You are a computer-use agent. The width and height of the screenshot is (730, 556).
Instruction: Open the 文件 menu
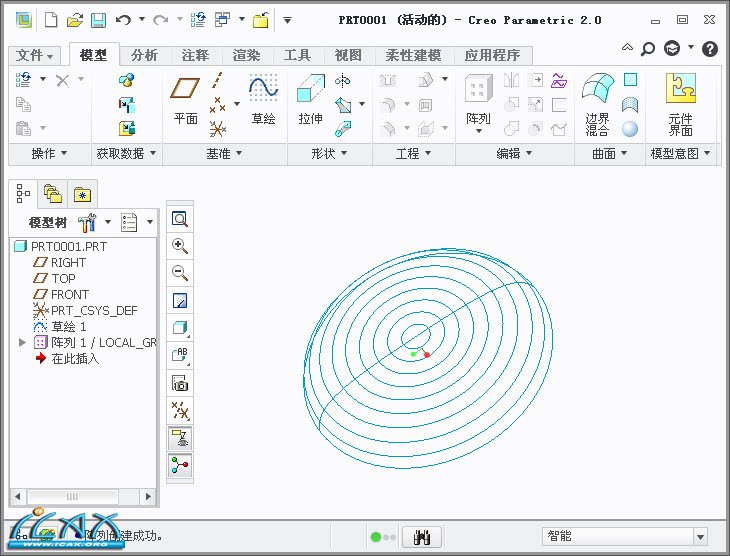pos(36,55)
